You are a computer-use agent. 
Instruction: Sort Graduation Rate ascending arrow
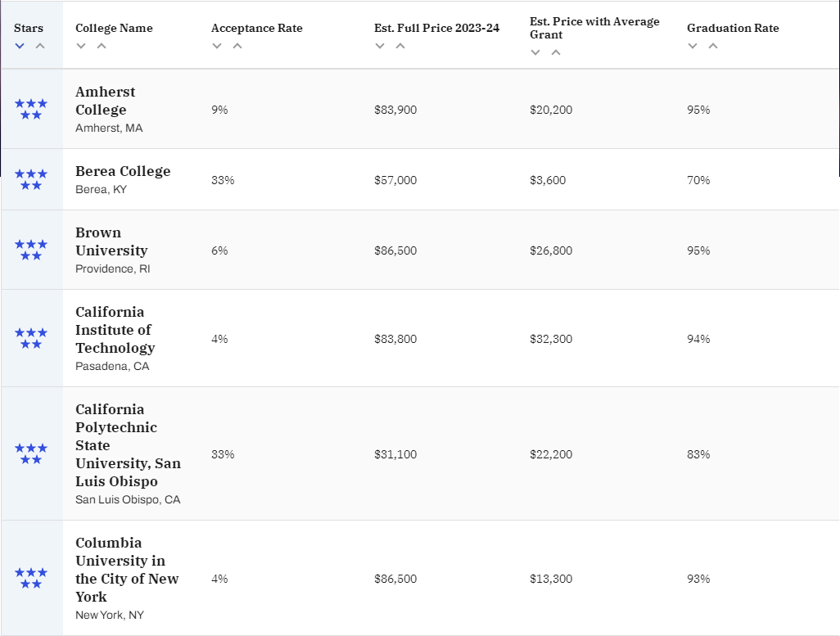coord(713,46)
